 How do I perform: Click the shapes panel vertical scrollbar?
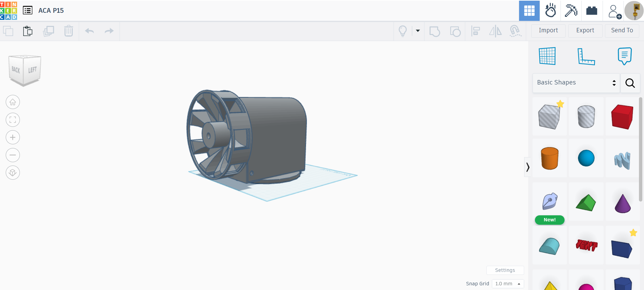pyautogui.click(x=641, y=150)
